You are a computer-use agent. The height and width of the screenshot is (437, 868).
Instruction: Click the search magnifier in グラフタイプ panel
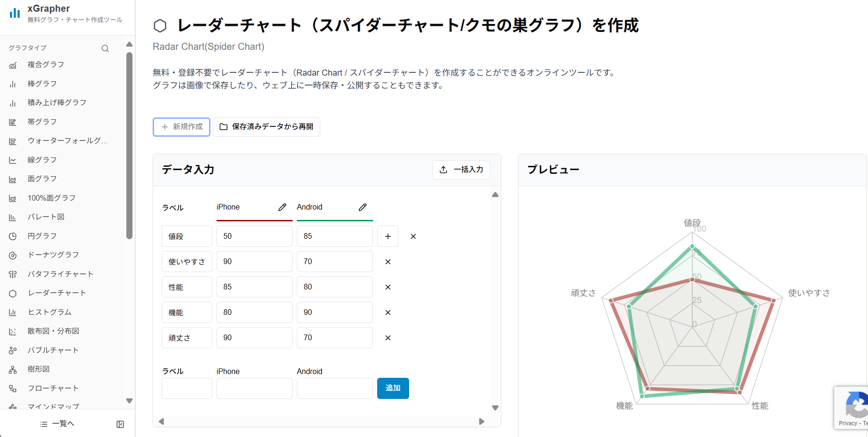pyautogui.click(x=105, y=48)
